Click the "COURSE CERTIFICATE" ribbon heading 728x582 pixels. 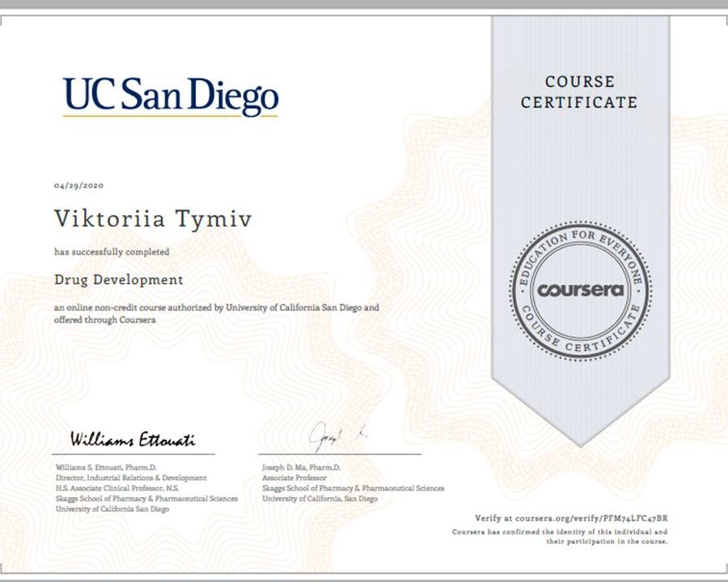click(579, 92)
